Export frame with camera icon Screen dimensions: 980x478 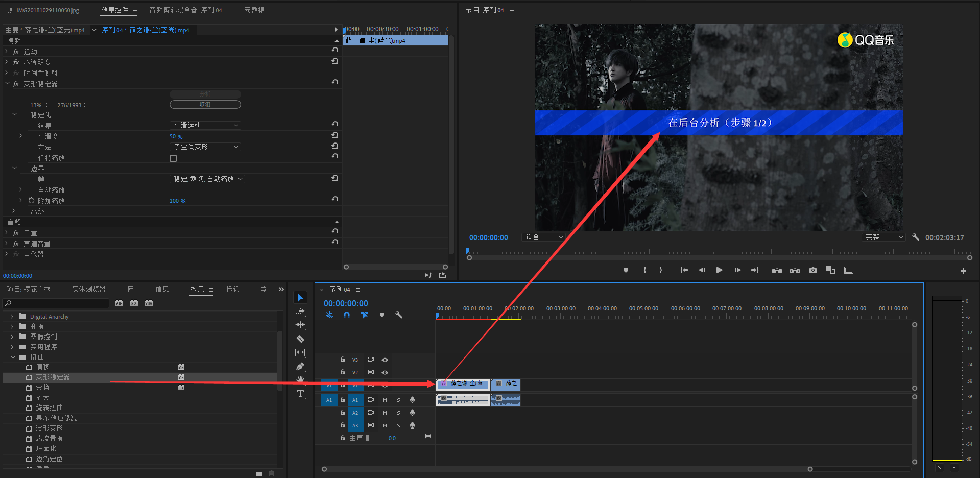point(813,270)
